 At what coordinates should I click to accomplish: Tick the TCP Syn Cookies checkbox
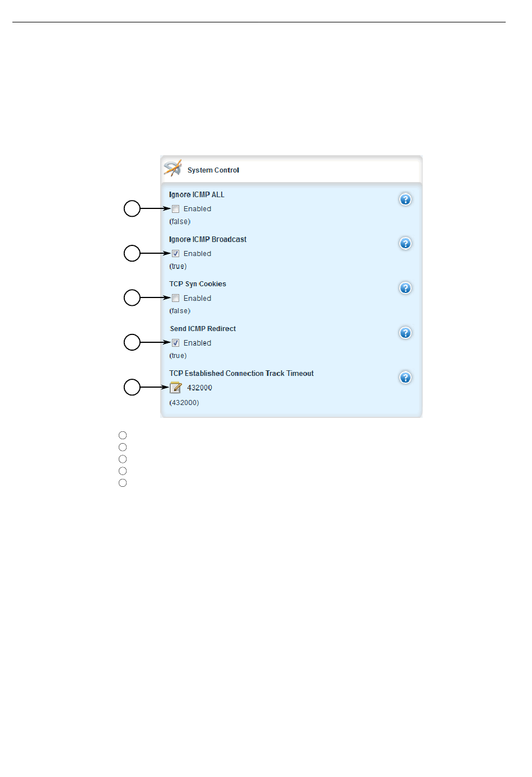pos(176,298)
